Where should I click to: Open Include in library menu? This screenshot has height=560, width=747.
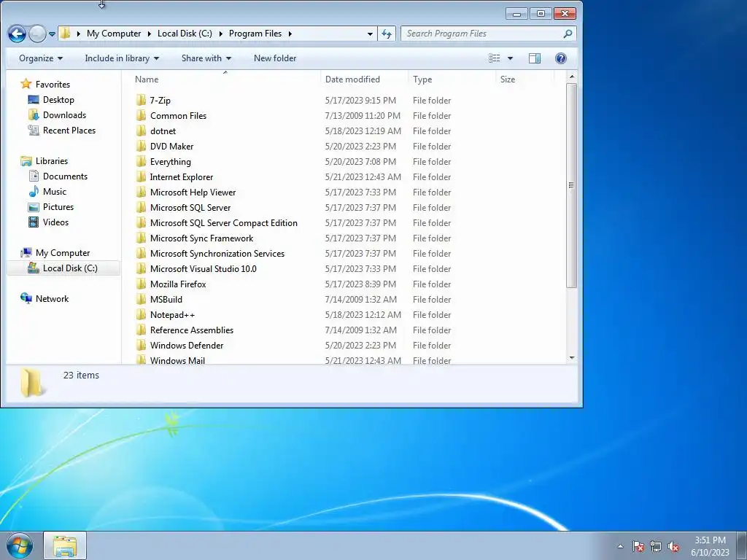pos(122,58)
